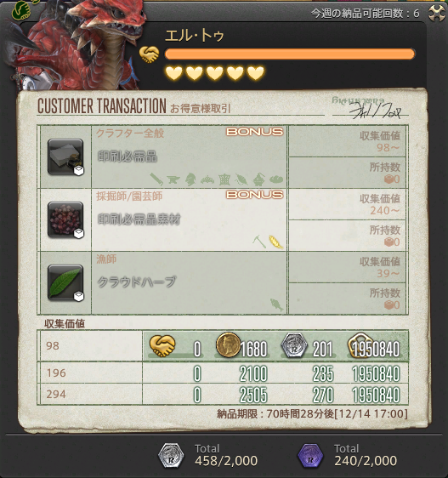448x478 pixels.
Task: Click the fifth satisfaction heart
Action: (256, 73)
